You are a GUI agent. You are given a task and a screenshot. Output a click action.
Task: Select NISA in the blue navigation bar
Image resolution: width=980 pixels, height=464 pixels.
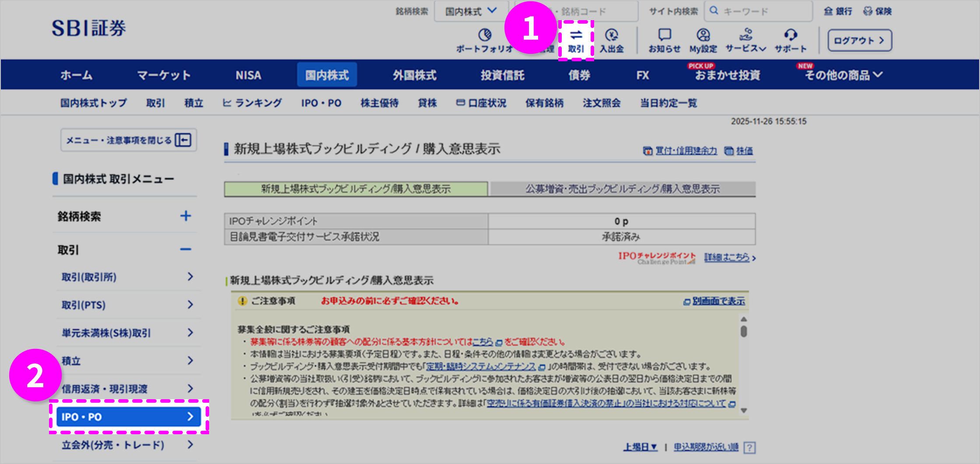(248, 74)
